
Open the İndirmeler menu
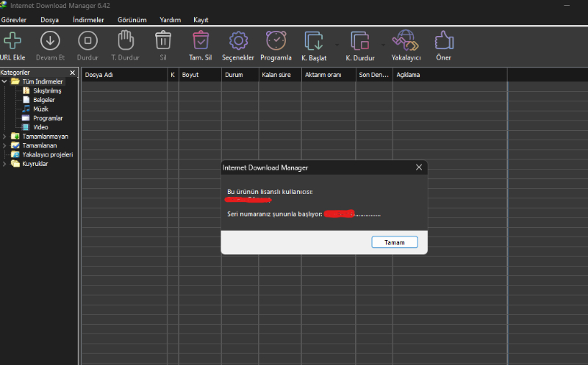coord(87,20)
